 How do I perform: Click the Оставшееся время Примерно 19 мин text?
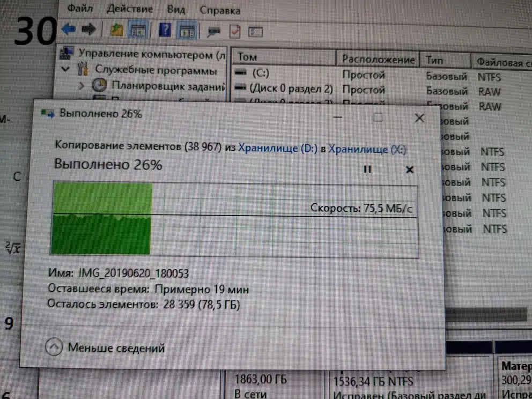(148, 289)
